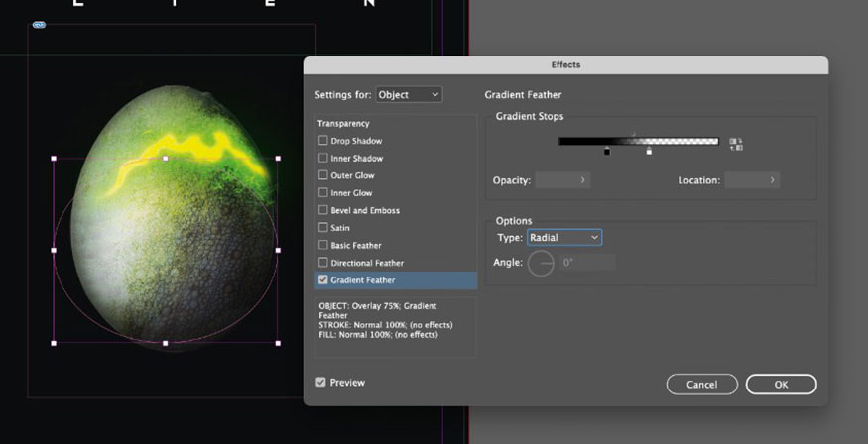Enable the Inner Shadow checkbox
Screen dimensions: 868x444
click(x=323, y=159)
